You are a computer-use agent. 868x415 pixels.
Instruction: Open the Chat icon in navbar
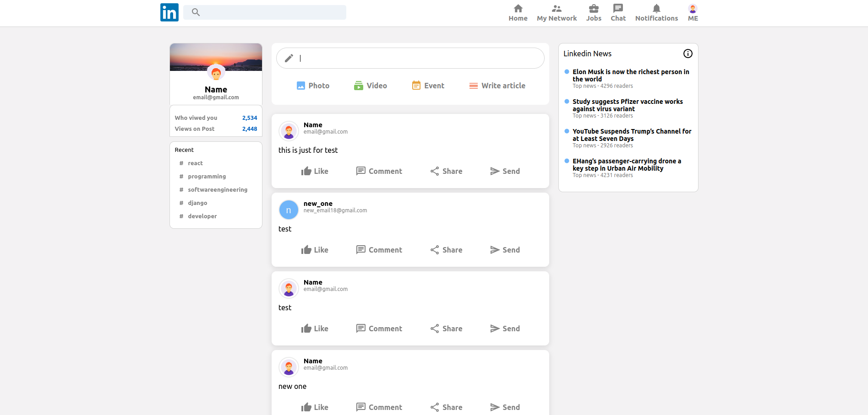pyautogui.click(x=617, y=9)
